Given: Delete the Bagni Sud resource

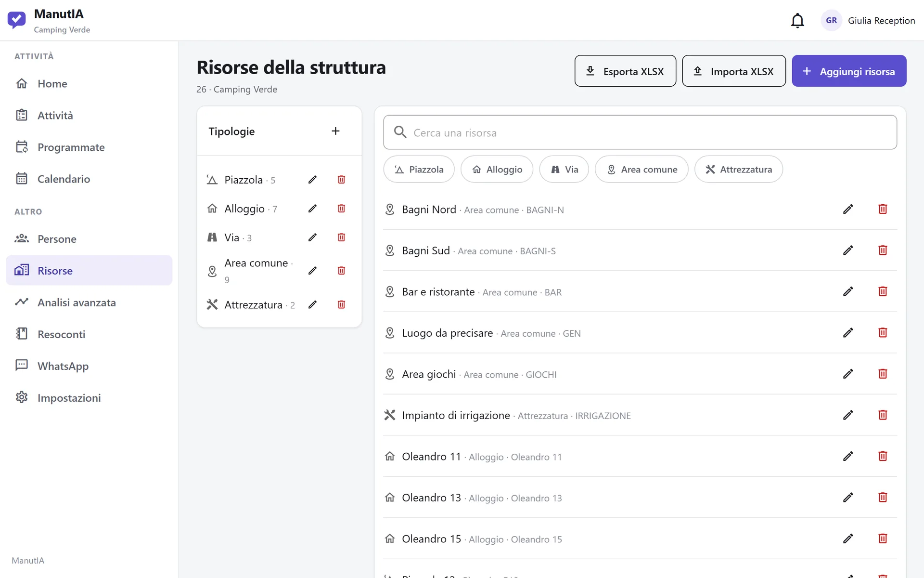Looking at the screenshot, I should pyautogui.click(x=883, y=250).
